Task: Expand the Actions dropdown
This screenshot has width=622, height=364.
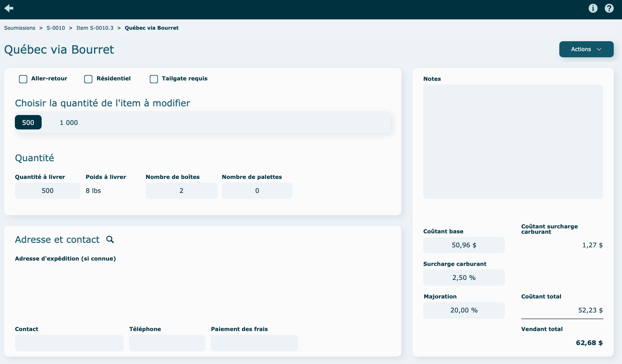Action: click(586, 49)
